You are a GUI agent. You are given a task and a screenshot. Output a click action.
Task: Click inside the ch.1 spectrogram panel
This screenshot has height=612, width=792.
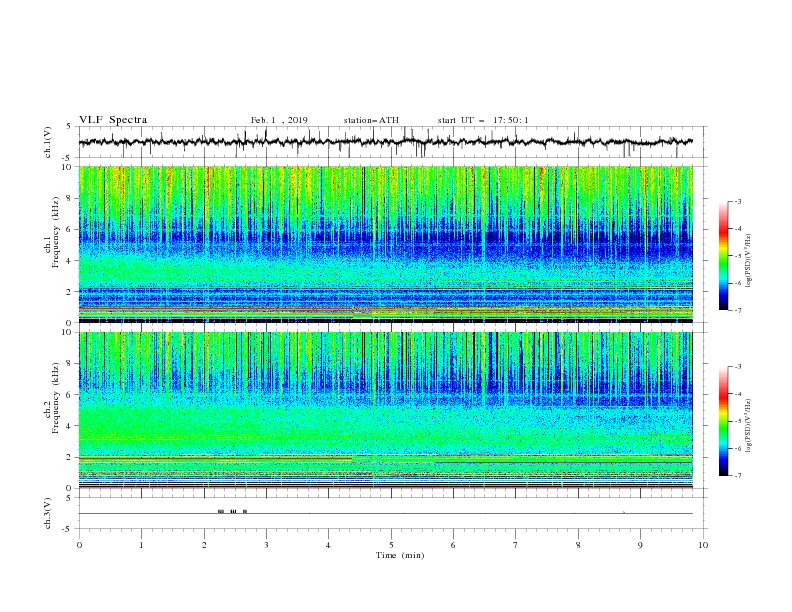click(386, 244)
